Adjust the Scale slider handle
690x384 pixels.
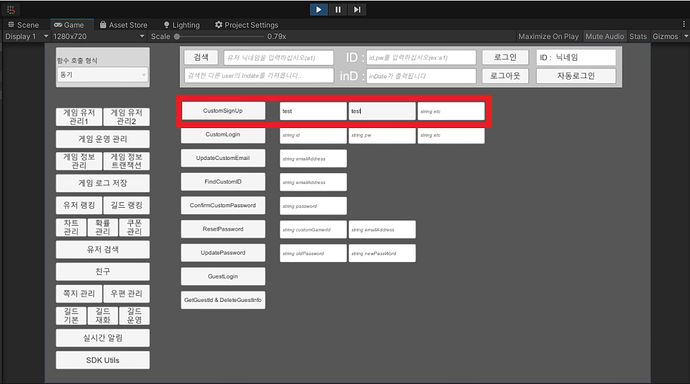click(x=177, y=37)
